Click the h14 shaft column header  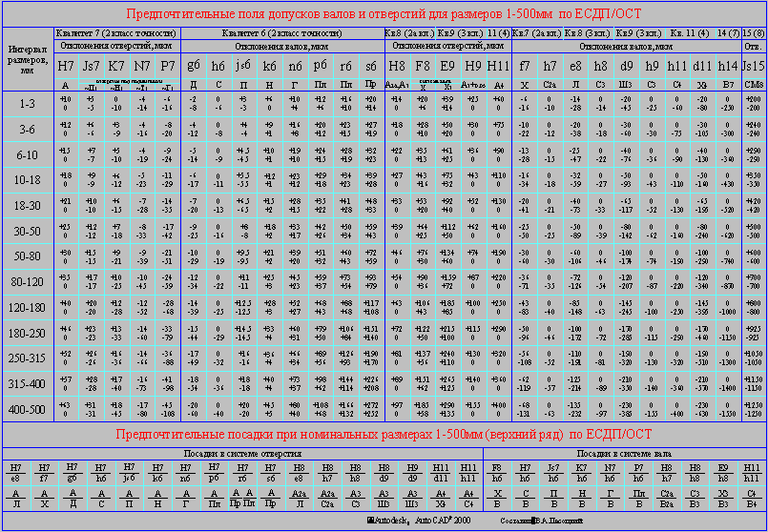coord(728,66)
